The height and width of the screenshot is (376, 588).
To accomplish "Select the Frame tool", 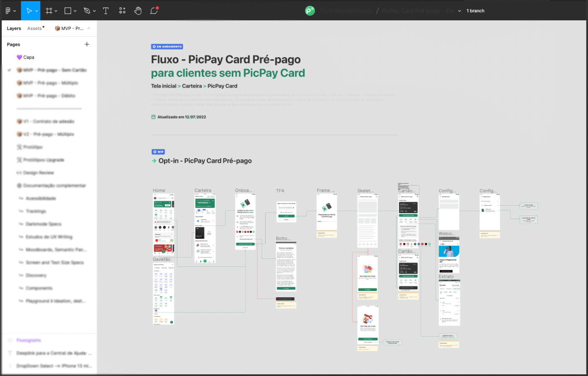I will coord(49,11).
